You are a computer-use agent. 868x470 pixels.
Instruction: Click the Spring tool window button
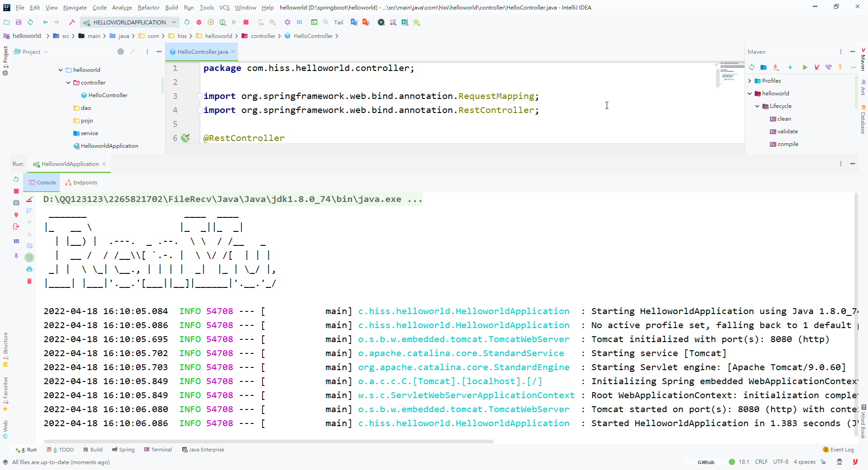(x=123, y=450)
